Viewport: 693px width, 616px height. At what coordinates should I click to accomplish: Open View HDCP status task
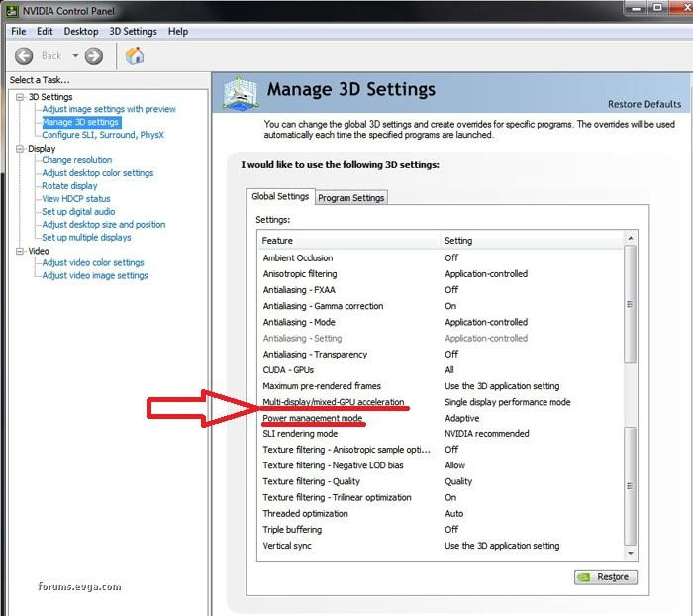(x=76, y=199)
